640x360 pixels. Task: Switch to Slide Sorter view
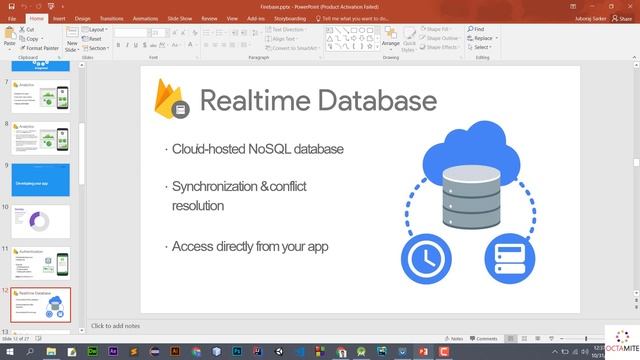click(524, 338)
